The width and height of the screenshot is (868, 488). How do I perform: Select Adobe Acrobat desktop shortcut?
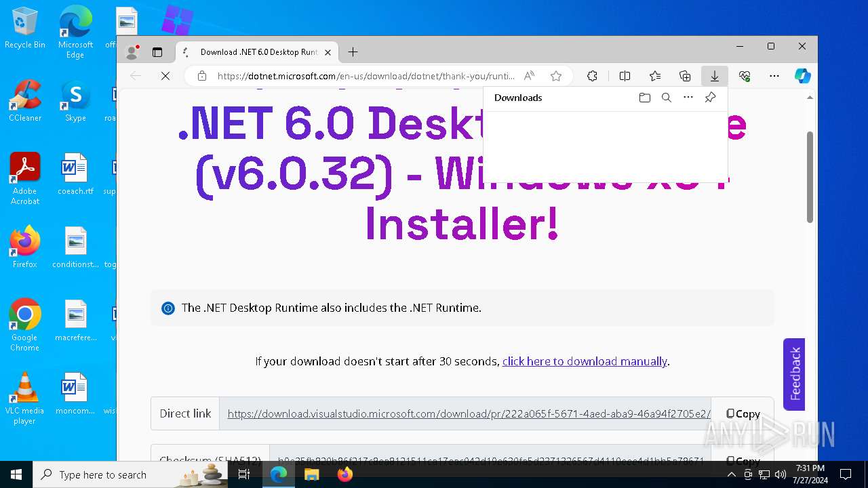25,179
